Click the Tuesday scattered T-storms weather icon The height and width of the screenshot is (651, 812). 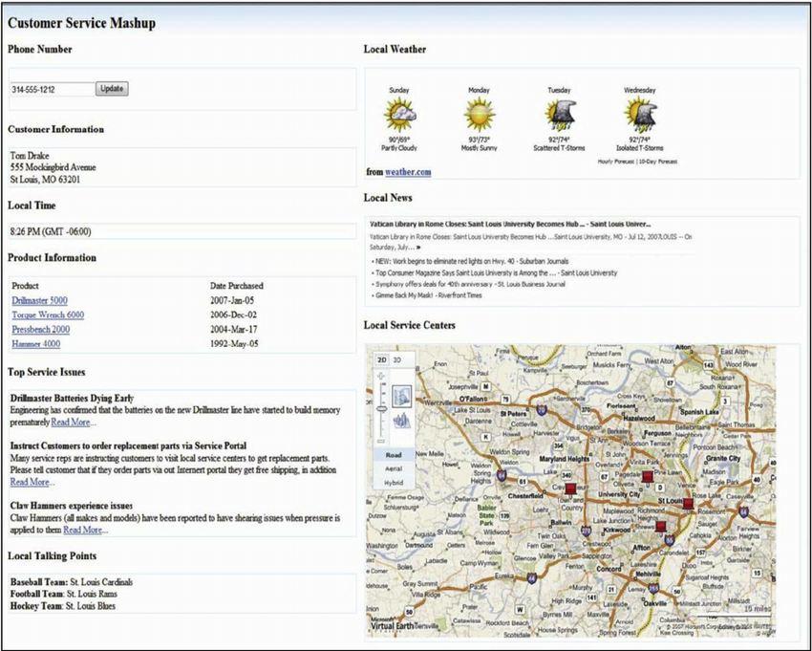click(x=560, y=115)
